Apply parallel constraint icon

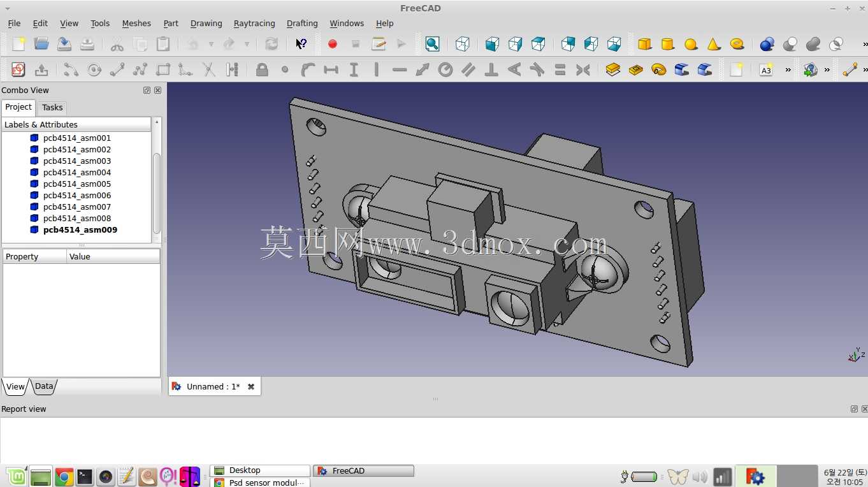tap(468, 69)
